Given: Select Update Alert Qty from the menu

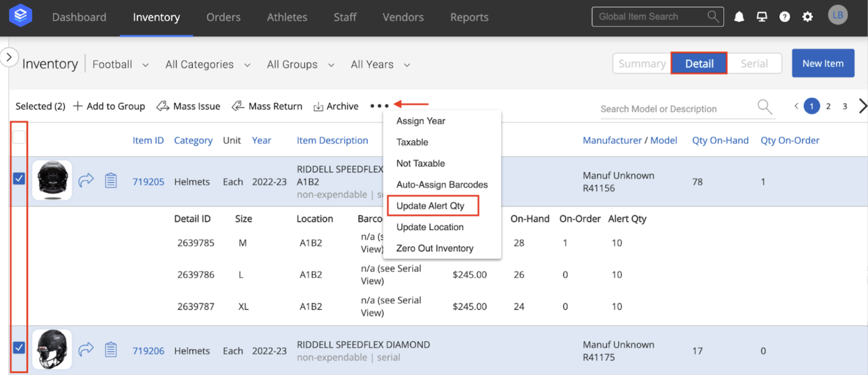Looking at the screenshot, I should (x=431, y=206).
